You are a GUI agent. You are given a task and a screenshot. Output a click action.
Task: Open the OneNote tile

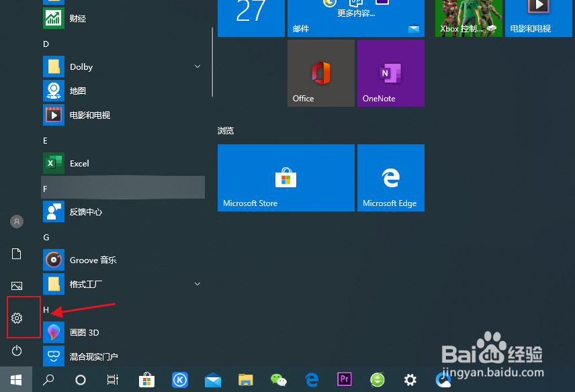391,73
